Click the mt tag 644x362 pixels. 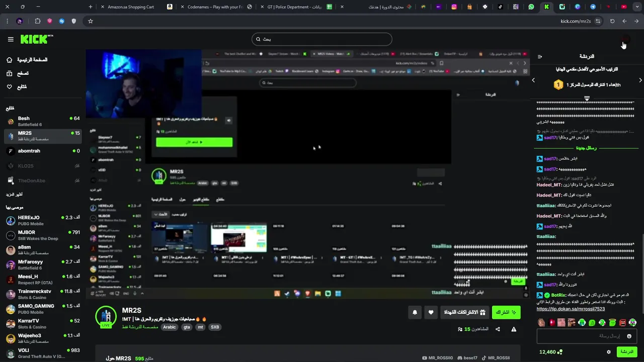200,327
